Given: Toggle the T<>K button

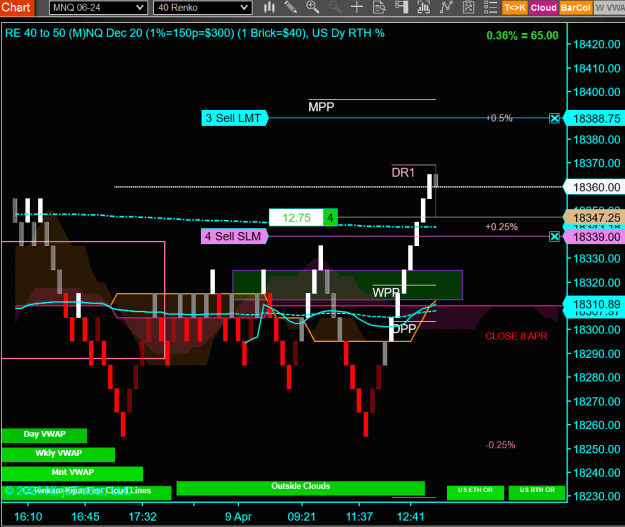Looking at the screenshot, I should click(x=515, y=8).
